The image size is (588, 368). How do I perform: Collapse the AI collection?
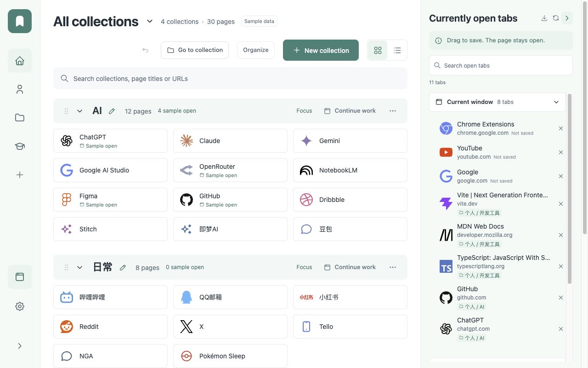pos(80,111)
